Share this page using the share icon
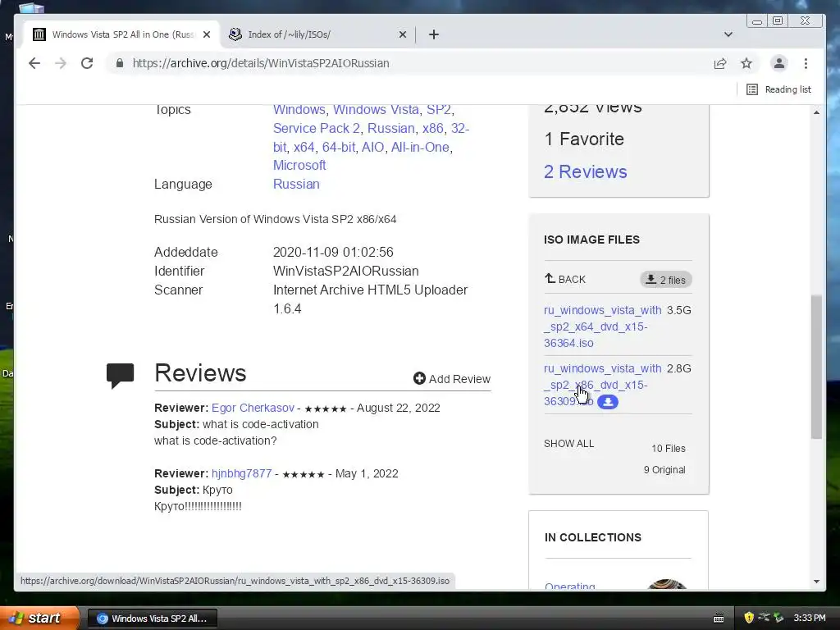 click(x=720, y=63)
